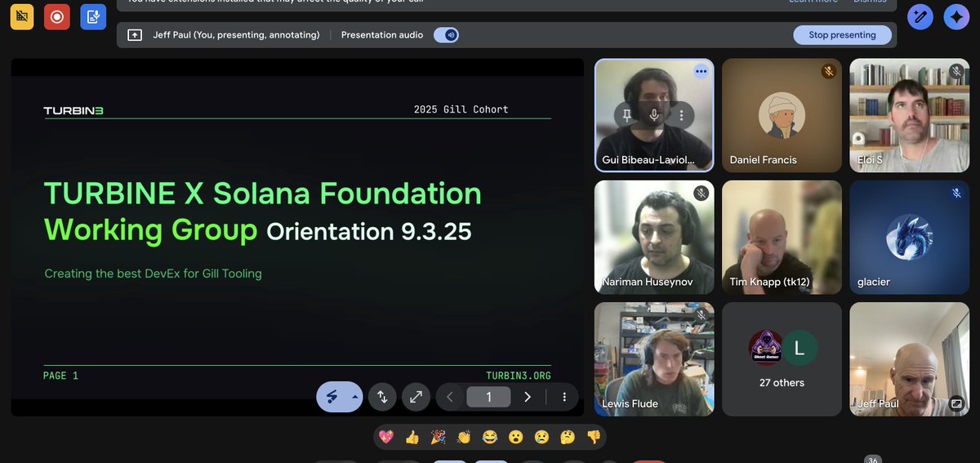The width and height of the screenshot is (980, 463).
Task: Click the screen share icon beside Jeff Paul
Action: (135, 35)
